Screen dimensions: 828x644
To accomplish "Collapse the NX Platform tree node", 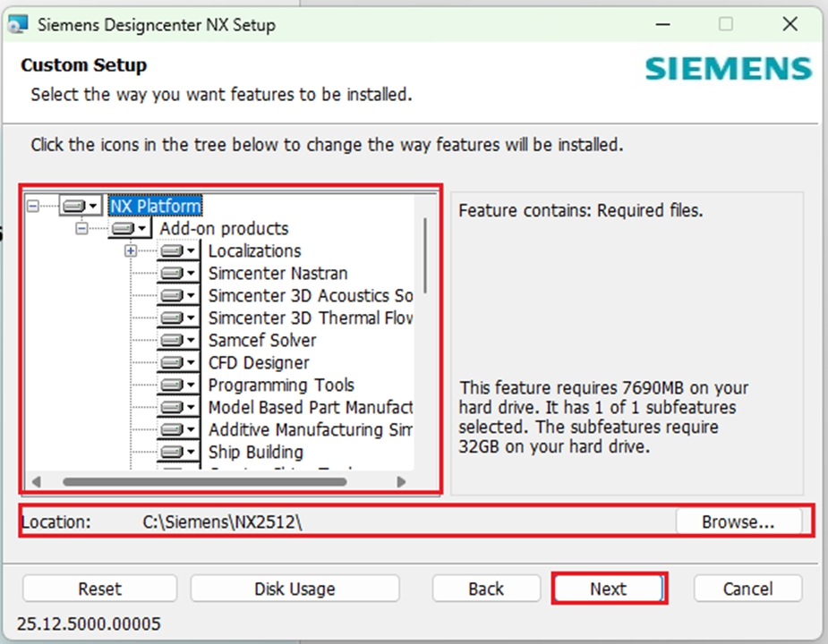I will click(x=33, y=206).
